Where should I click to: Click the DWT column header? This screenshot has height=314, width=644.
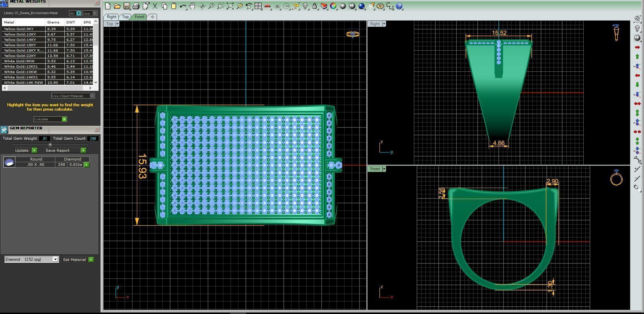(73, 22)
